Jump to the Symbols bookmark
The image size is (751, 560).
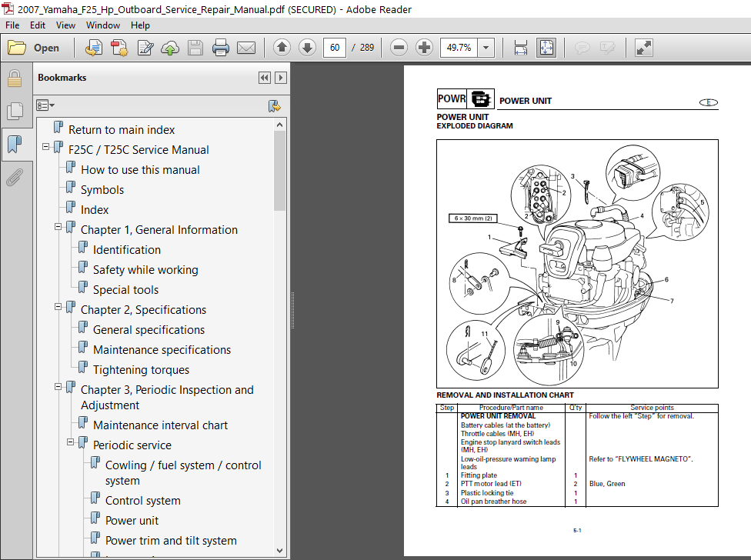(x=102, y=190)
